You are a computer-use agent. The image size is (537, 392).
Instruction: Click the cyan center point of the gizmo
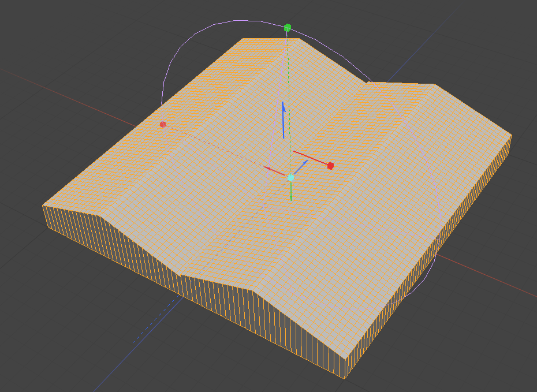(290, 178)
